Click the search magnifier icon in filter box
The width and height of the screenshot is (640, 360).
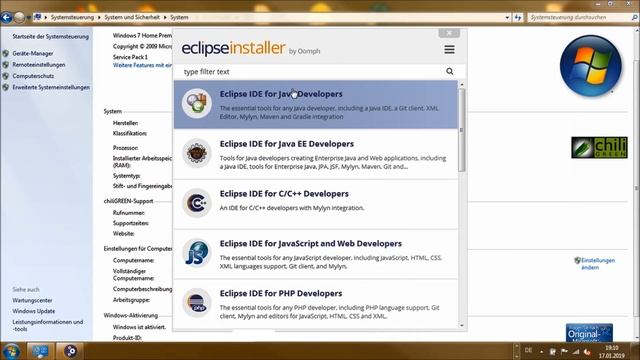[449, 71]
